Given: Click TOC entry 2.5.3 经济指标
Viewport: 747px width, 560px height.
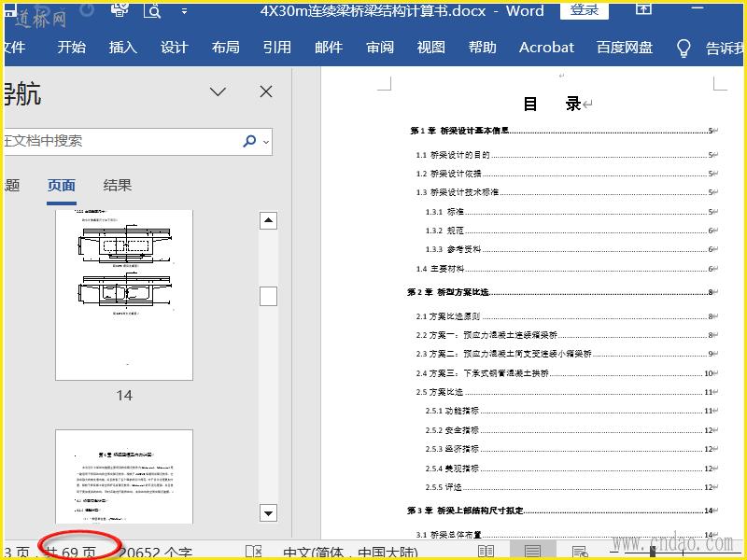Looking at the screenshot, I should 571,449.
